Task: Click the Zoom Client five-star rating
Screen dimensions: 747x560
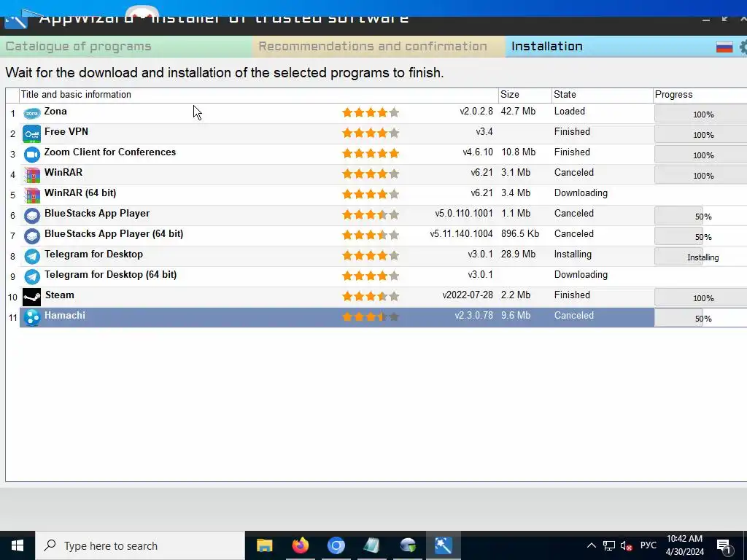Action: (370, 154)
